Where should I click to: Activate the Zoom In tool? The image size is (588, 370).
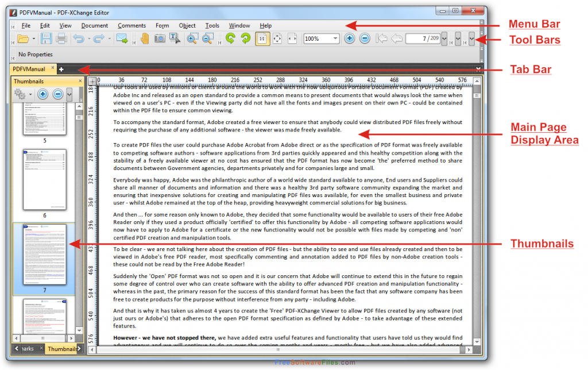[x=191, y=38]
